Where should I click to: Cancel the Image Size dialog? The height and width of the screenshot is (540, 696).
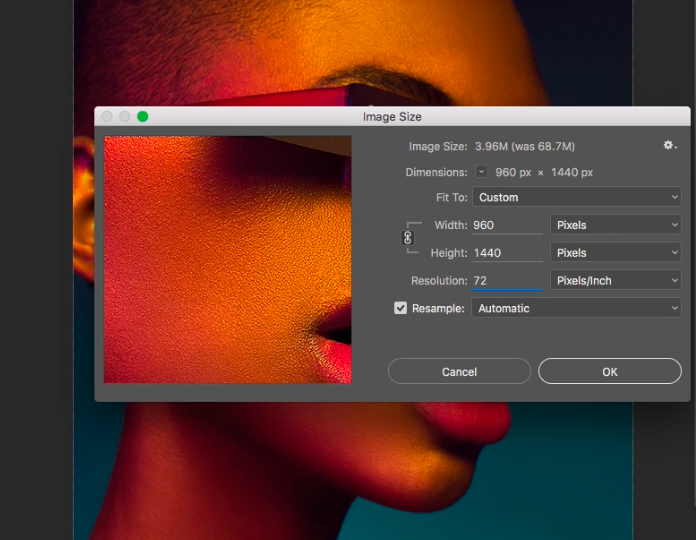point(459,371)
